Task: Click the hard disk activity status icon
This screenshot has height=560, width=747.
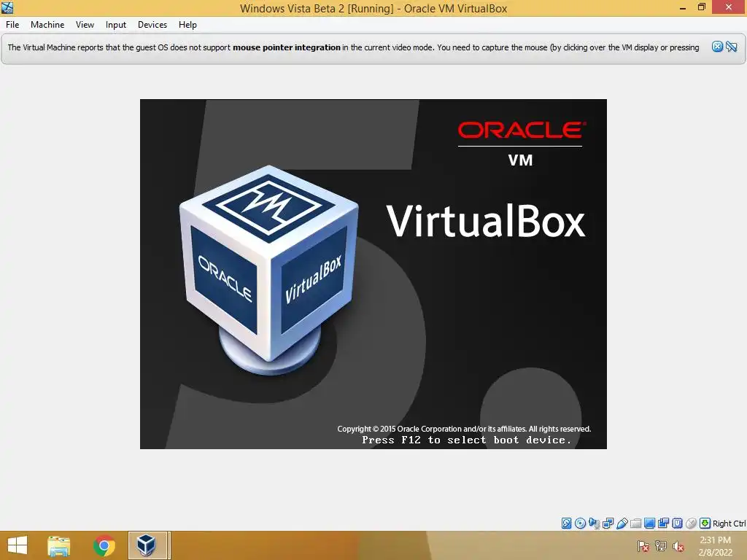Action: click(x=566, y=524)
